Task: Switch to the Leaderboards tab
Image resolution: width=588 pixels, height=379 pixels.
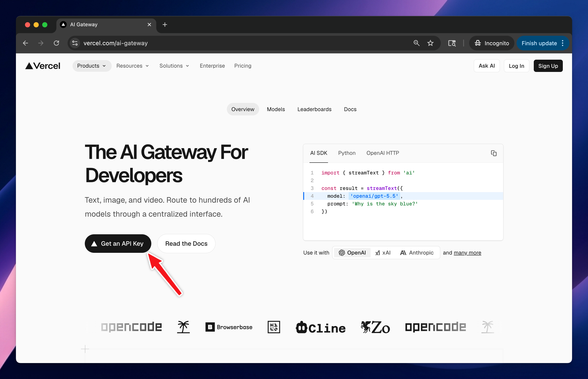Action: (314, 109)
